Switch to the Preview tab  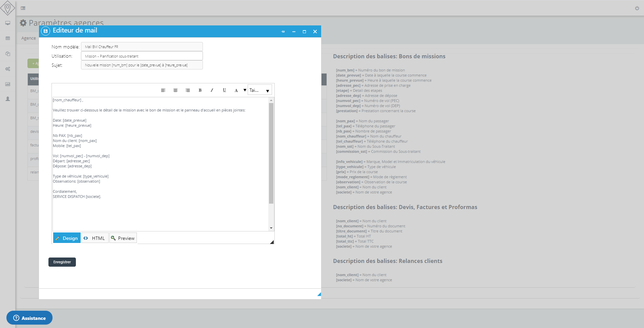(123, 238)
